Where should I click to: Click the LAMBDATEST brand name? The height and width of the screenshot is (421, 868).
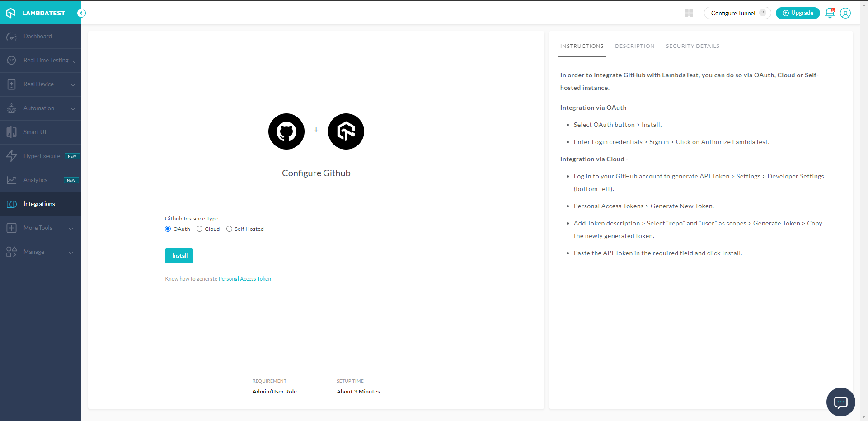coord(44,13)
